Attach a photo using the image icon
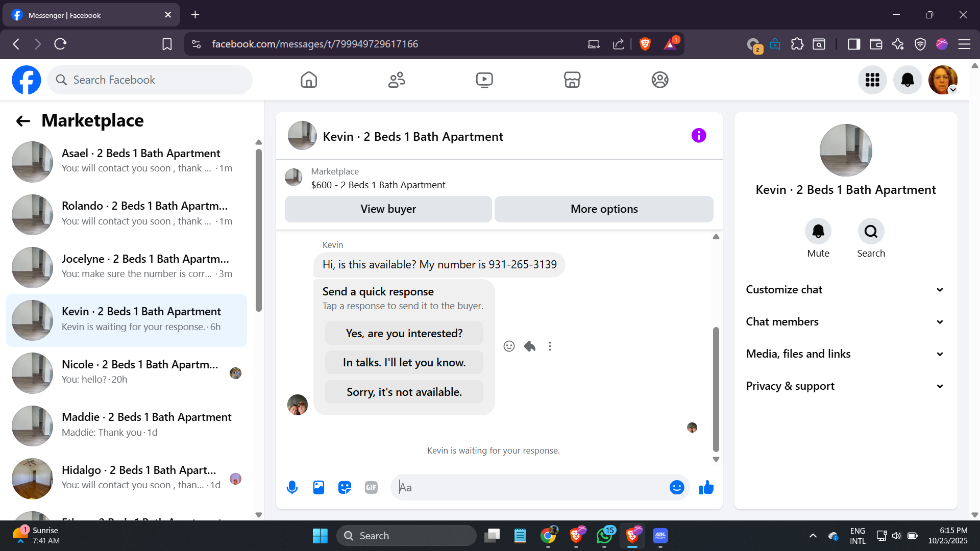The height and width of the screenshot is (551, 980). coord(318,488)
